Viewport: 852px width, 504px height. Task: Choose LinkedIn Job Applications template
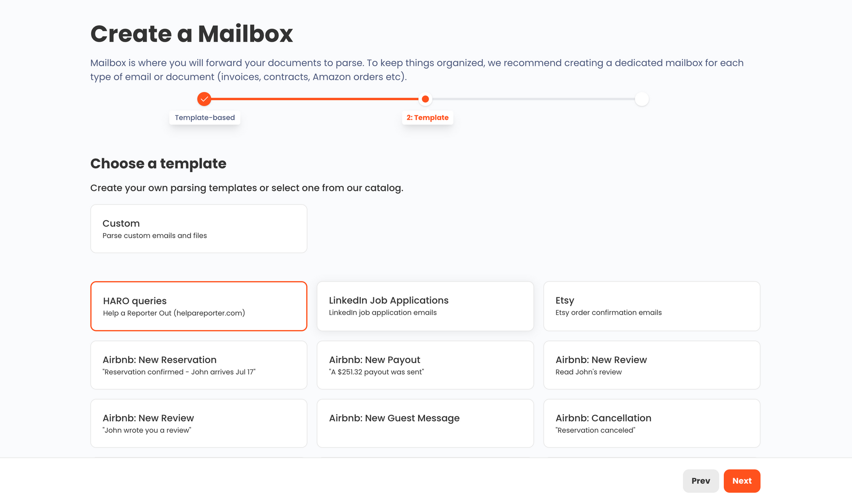pyautogui.click(x=425, y=306)
